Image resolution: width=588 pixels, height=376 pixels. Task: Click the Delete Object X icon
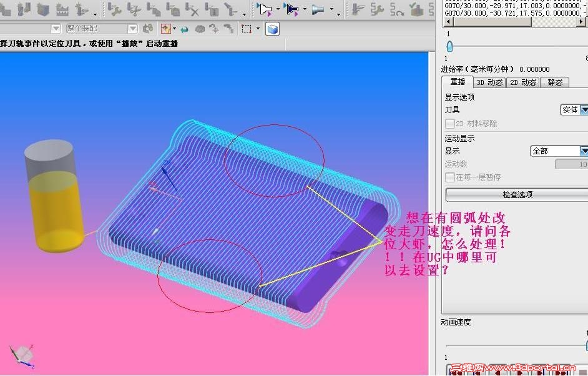192,8
